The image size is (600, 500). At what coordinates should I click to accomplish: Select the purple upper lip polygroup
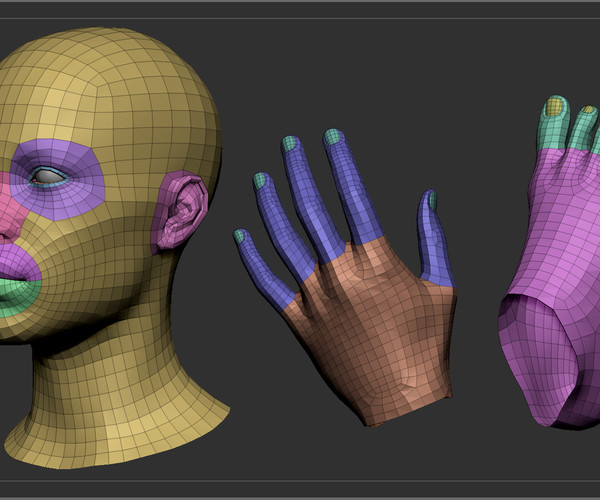19,264
